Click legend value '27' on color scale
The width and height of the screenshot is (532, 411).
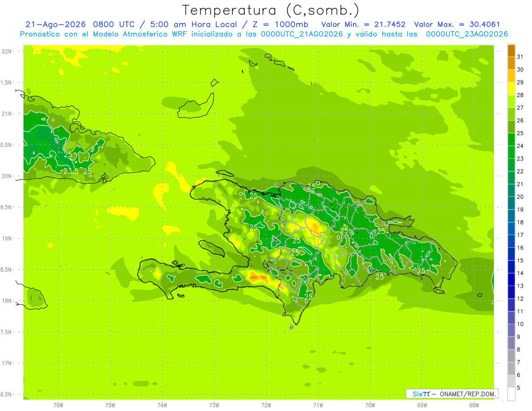[520, 108]
